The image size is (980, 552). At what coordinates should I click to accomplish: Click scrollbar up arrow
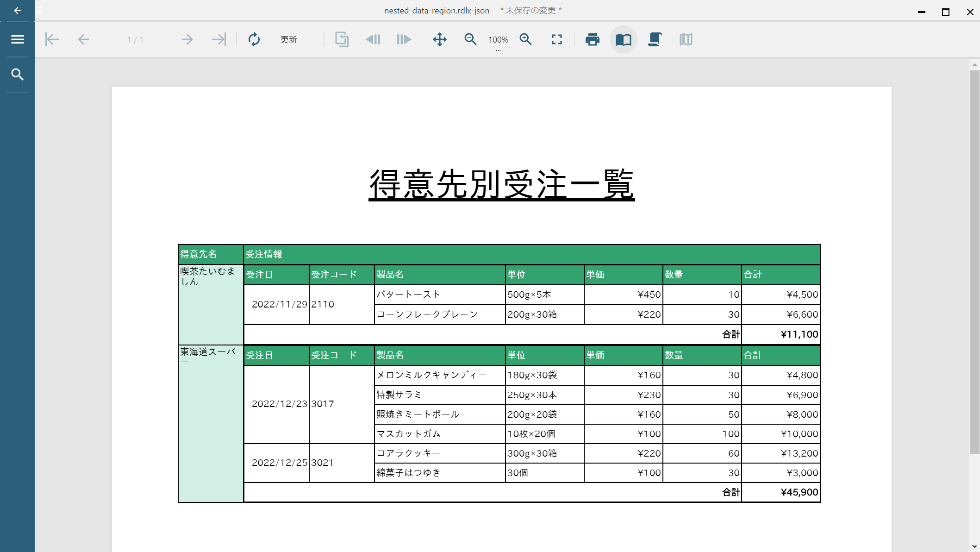click(x=974, y=65)
